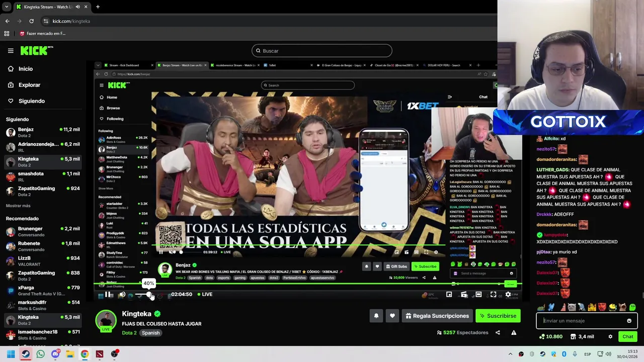Open Benjaz channel in followed list
644x362 pixels.
tap(42, 132)
